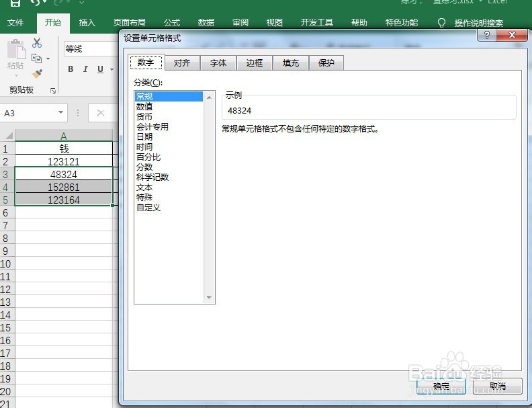Toggle bold formatting with B button
This screenshot has width=532, height=408.
click(71, 69)
